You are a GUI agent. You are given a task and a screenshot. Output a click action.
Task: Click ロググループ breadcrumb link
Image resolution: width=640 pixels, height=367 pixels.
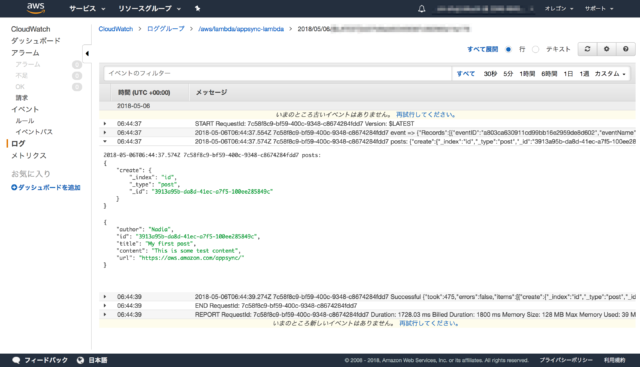tap(166, 29)
